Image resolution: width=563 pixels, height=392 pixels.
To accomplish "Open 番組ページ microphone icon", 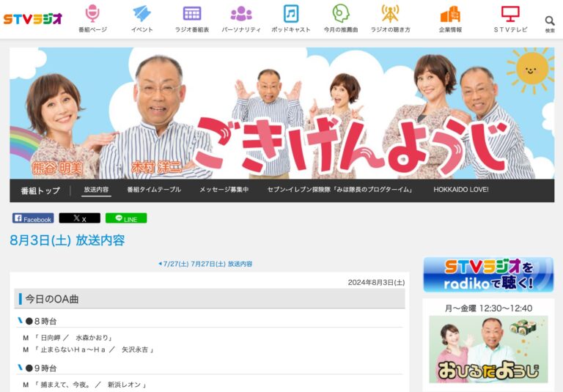I will [x=92, y=15].
